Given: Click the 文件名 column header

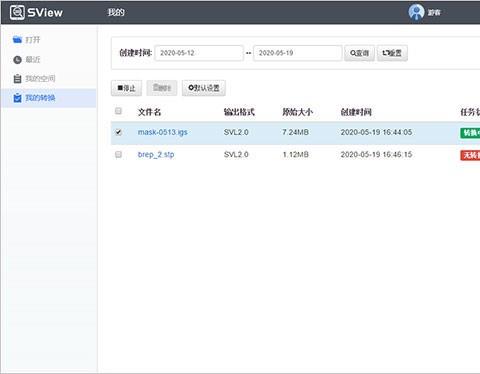Looking at the screenshot, I should (150, 112).
